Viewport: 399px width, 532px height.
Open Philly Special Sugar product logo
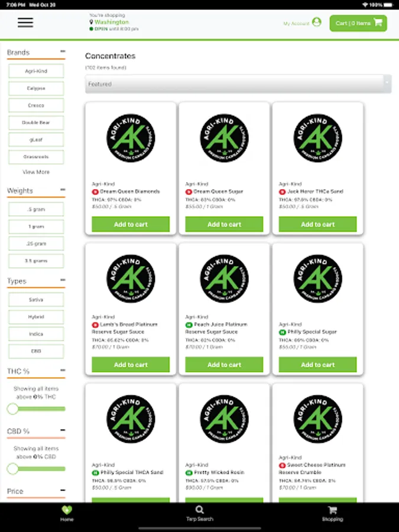318,278
